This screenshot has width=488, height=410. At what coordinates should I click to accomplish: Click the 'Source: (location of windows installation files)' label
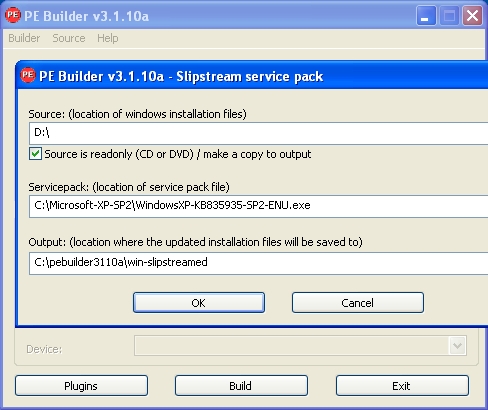(137, 114)
